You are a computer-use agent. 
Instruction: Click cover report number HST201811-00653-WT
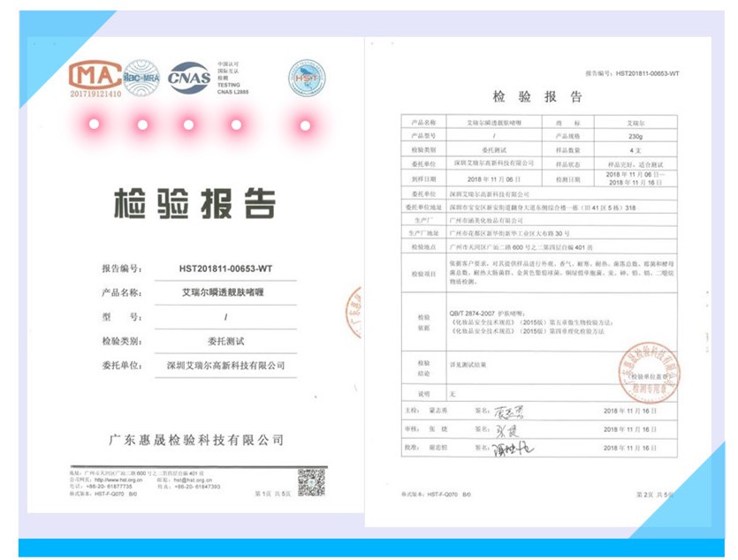[x=225, y=269]
